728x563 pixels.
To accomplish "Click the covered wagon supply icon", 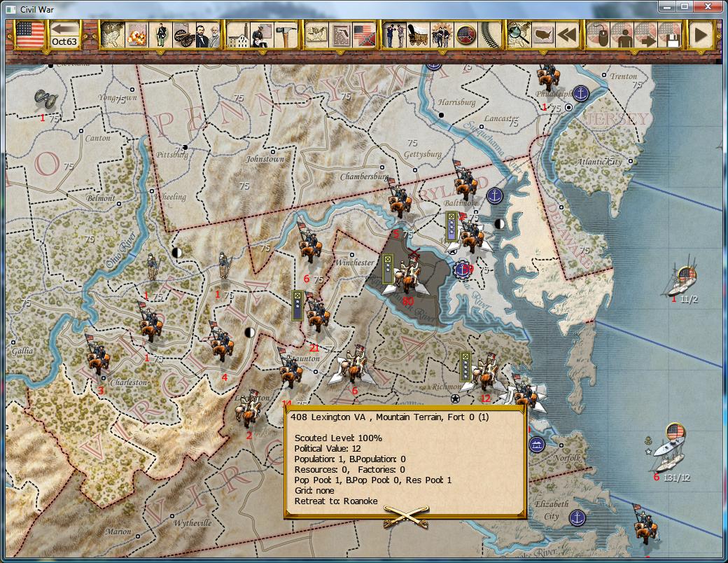I will [419, 34].
